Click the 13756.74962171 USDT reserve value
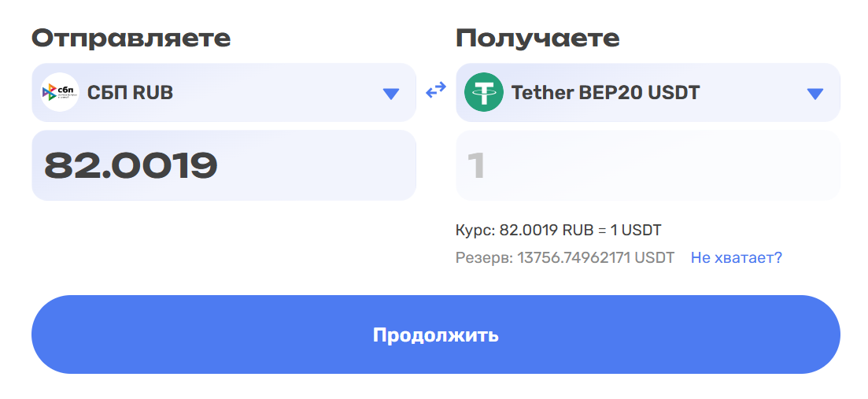The height and width of the screenshot is (399, 868). click(596, 257)
